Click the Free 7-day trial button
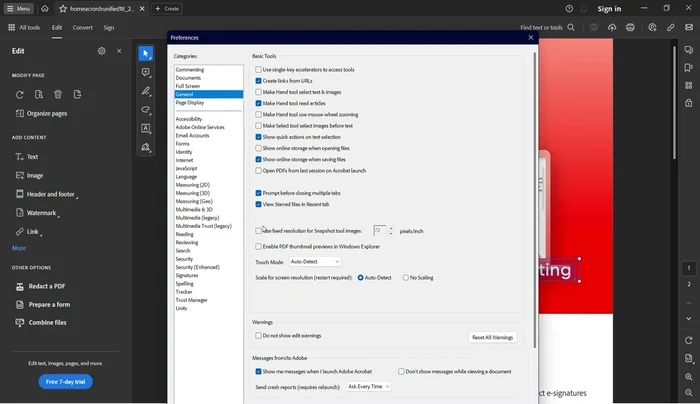The height and width of the screenshot is (404, 700). click(66, 382)
